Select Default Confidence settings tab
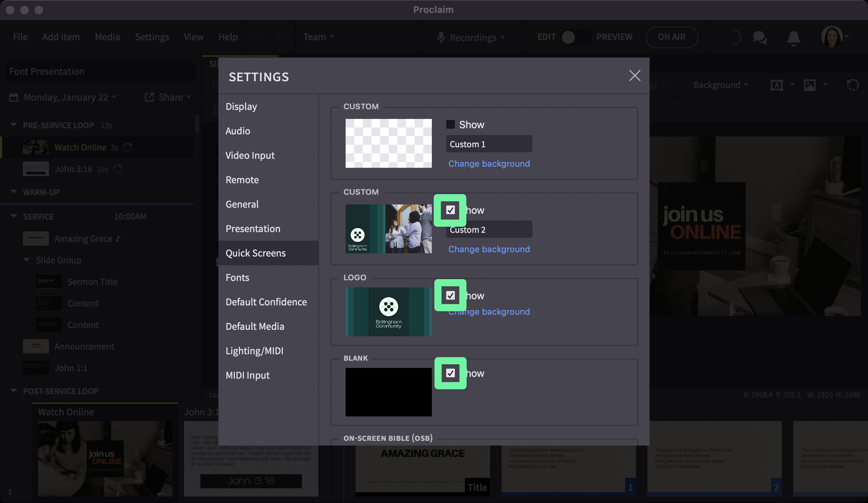The width and height of the screenshot is (868, 503). (268, 302)
